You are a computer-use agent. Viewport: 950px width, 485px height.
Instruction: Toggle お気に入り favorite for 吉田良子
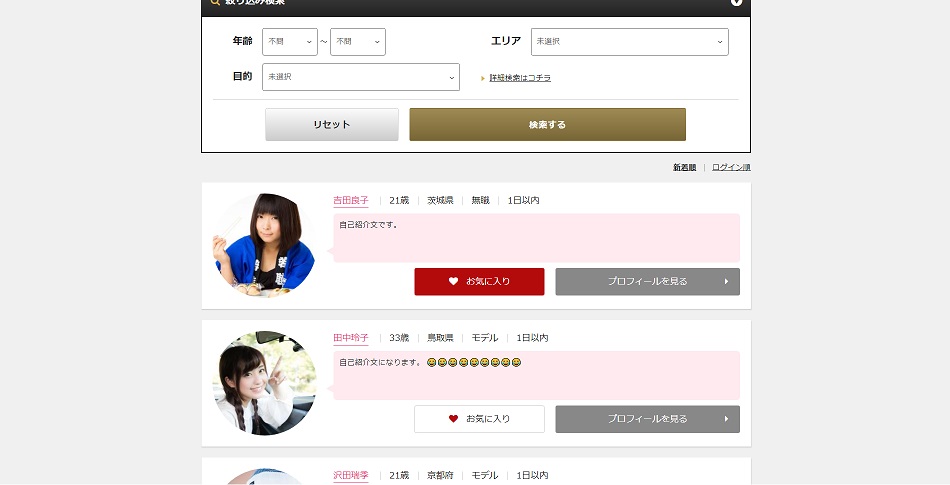[x=479, y=282]
